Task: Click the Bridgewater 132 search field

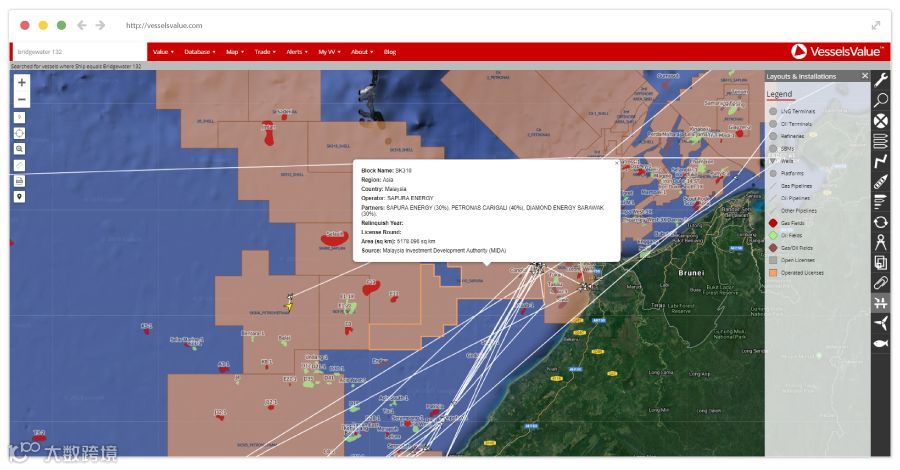Action: (79, 52)
